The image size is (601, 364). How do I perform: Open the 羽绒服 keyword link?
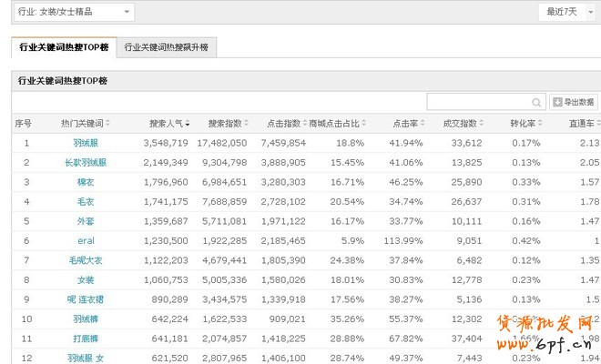pos(86,143)
